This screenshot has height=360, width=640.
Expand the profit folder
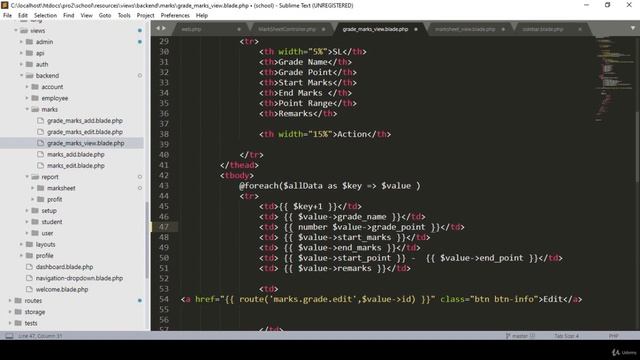pyautogui.click(x=33, y=199)
